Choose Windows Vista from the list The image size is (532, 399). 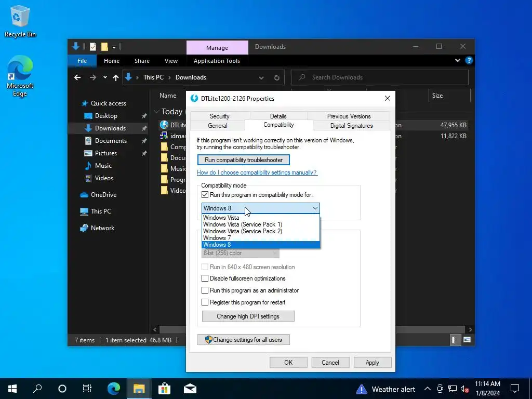click(x=261, y=218)
